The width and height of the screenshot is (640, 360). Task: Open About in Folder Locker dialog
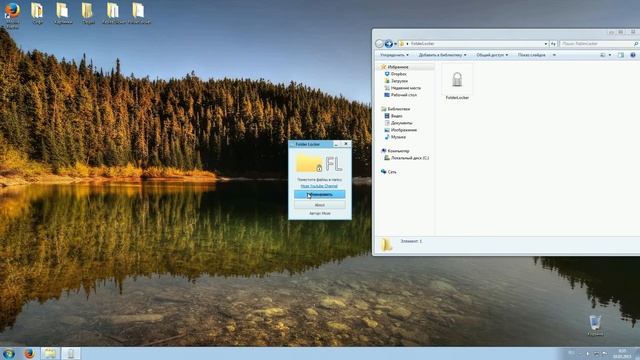tap(320, 204)
